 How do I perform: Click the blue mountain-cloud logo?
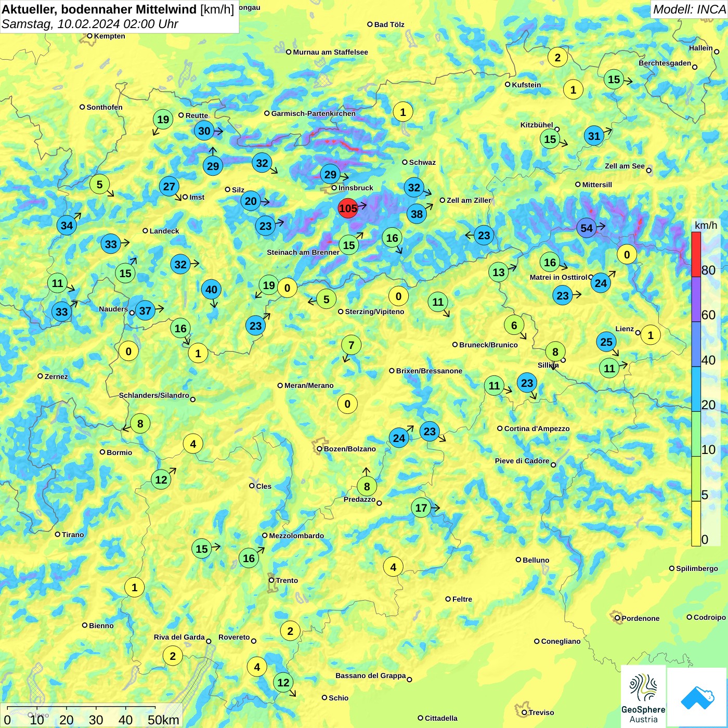[x=697, y=697]
